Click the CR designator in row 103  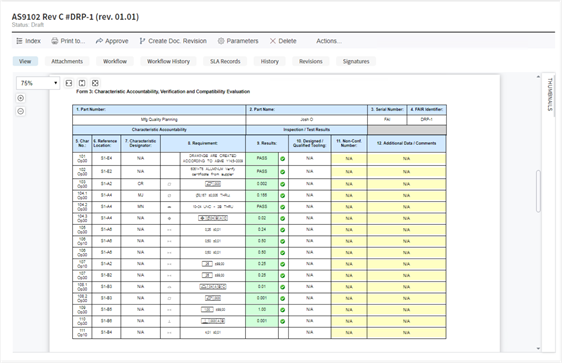pyautogui.click(x=140, y=184)
